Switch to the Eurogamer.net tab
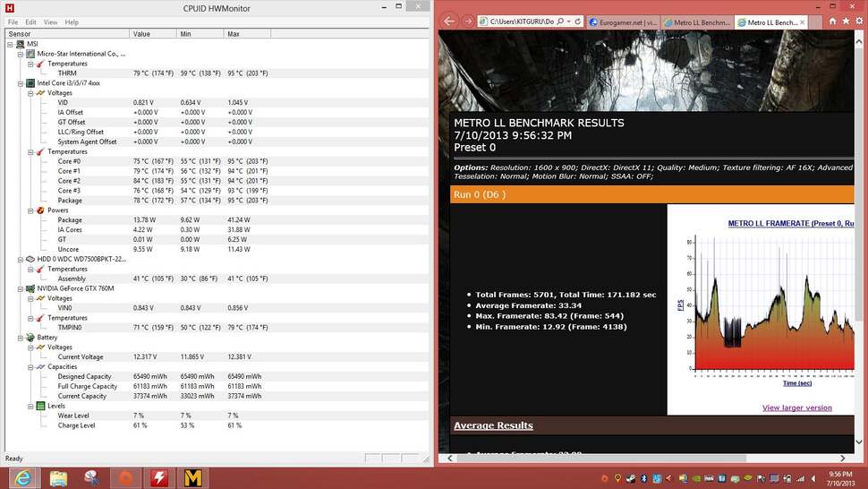Image resolution: width=868 pixels, height=489 pixels. [x=626, y=21]
